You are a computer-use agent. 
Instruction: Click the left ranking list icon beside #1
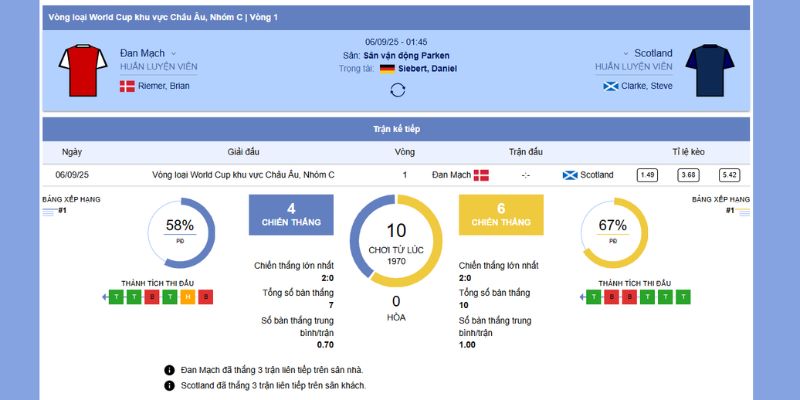point(49,211)
